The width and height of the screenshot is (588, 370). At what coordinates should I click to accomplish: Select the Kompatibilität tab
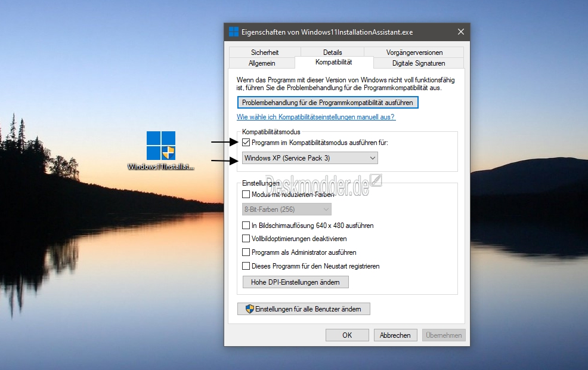pyautogui.click(x=334, y=62)
